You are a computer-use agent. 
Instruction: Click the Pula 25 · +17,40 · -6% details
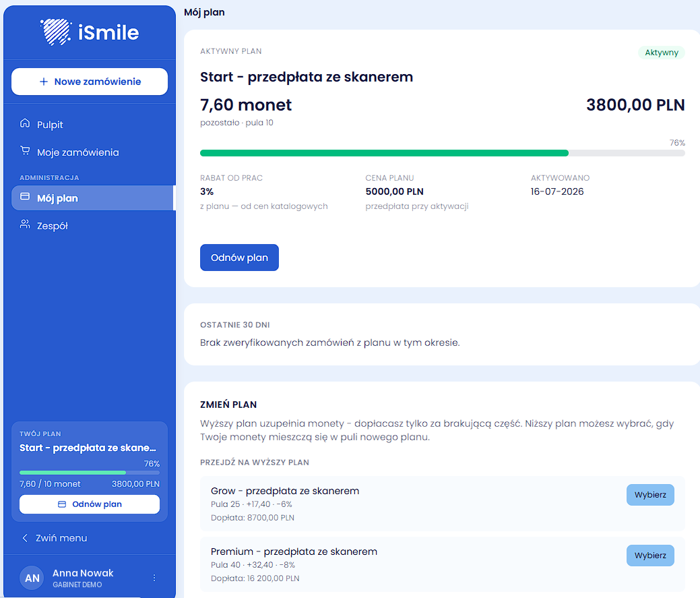(251, 504)
